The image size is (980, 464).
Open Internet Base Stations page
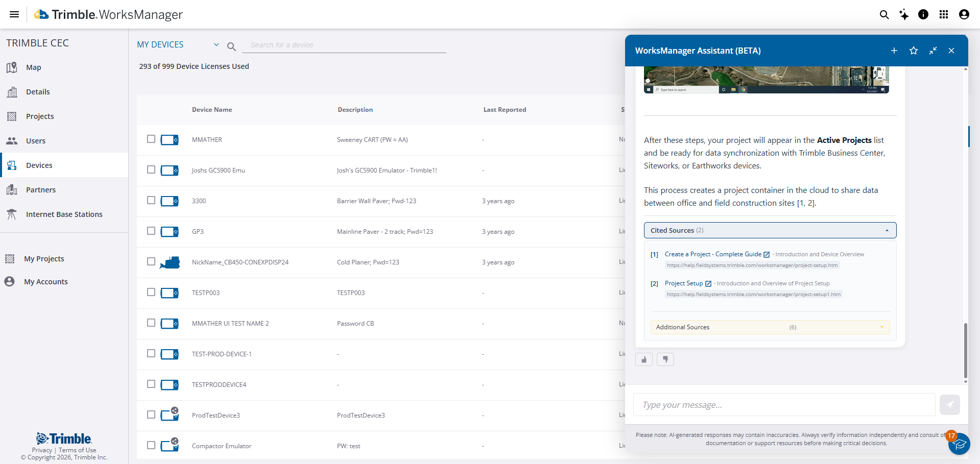coord(64,214)
